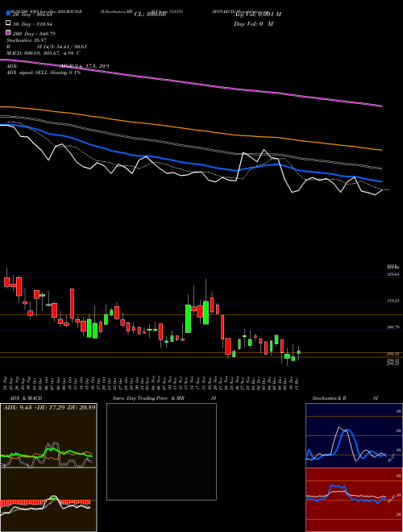This screenshot has width=403, height=532.
Task: Select the '20 Day = 304.63' legend text
Action: click(x=32, y=15)
